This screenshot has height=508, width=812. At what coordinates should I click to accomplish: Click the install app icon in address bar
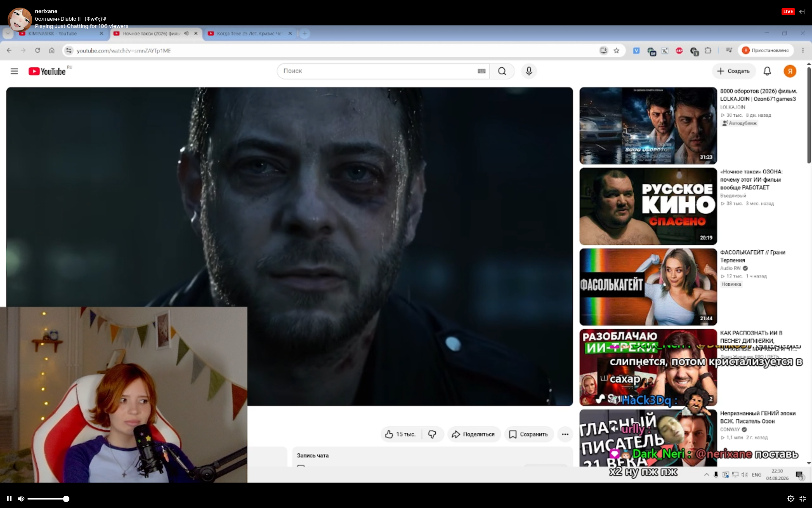click(x=604, y=50)
